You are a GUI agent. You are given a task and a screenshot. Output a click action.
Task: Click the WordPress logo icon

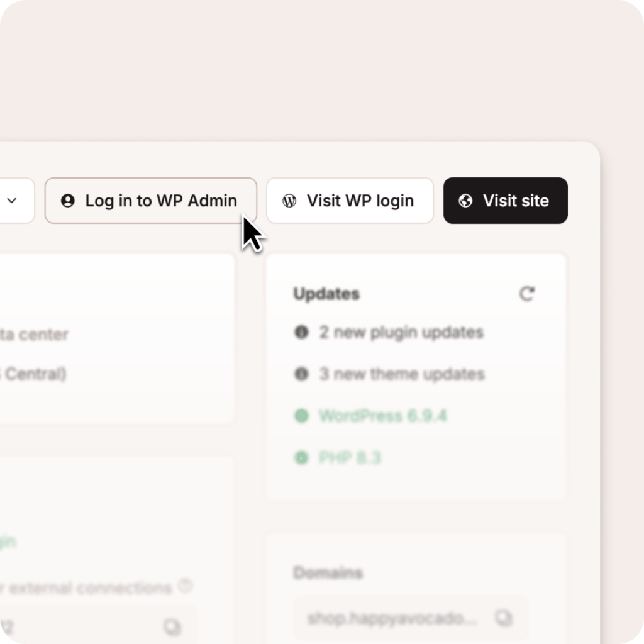click(289, 201)
